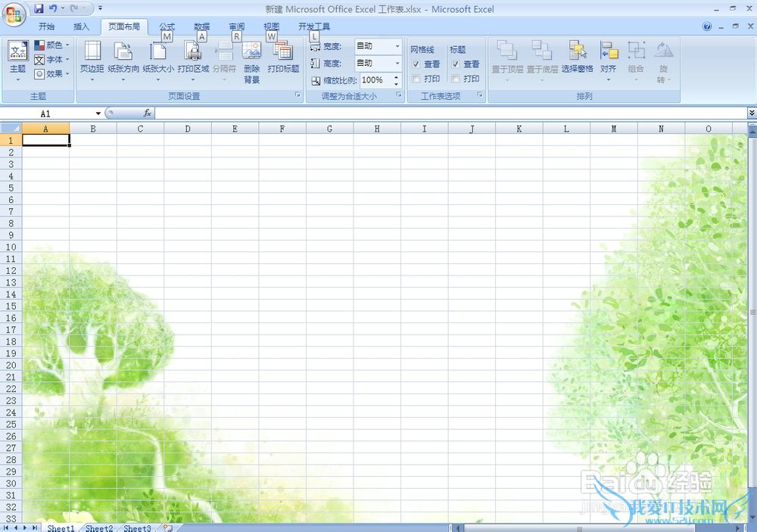Select row 25 header
The image size is (757, 532).
[11, 424]
